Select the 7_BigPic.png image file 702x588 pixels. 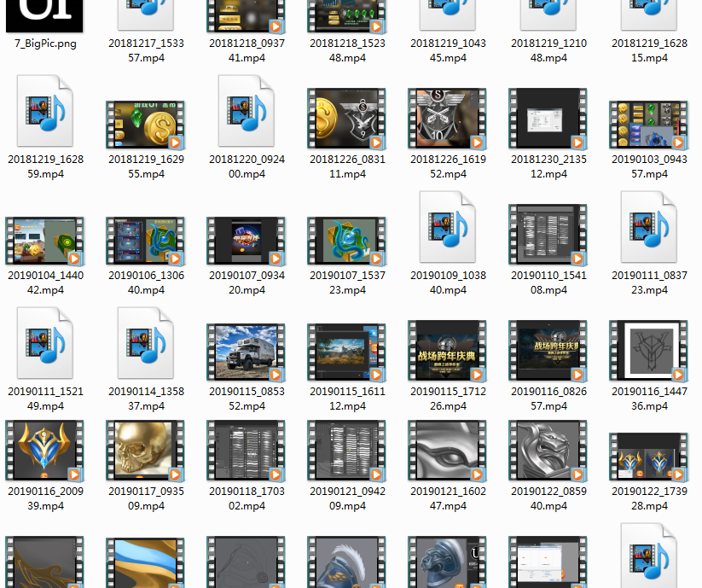coord(45,15)
